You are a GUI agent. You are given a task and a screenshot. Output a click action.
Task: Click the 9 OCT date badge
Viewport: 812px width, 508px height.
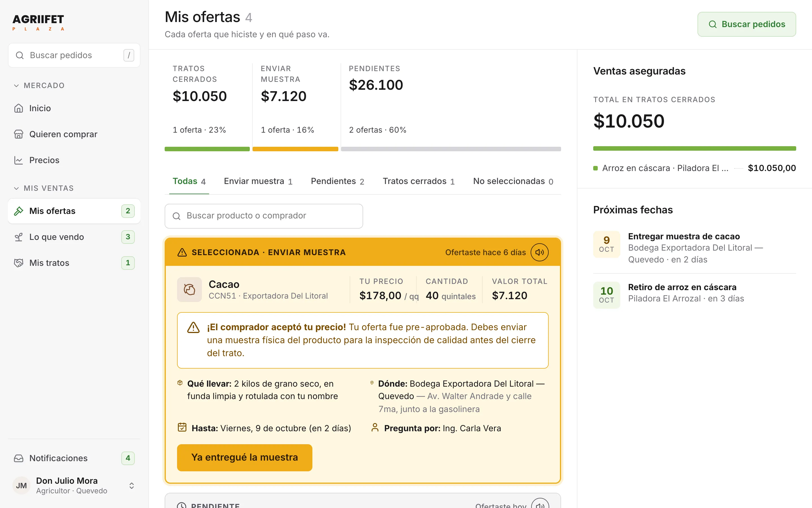607,244
